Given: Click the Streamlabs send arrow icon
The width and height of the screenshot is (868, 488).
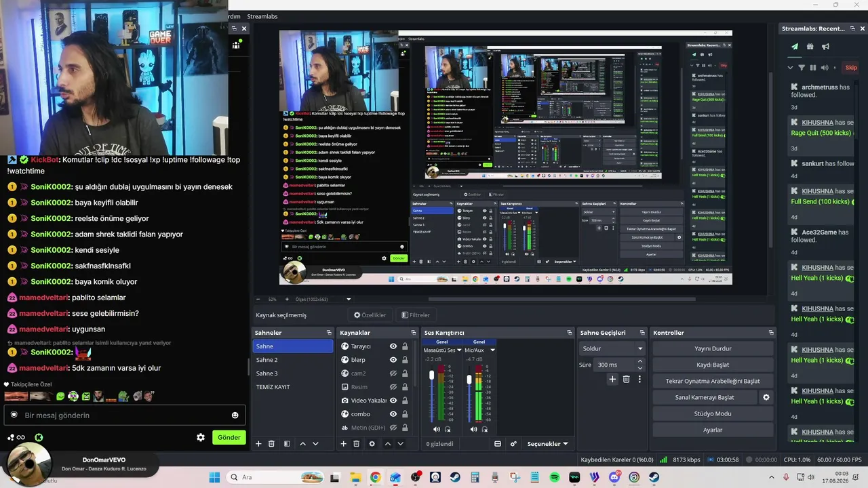Looking at the screenshot, I should [795, 47].
